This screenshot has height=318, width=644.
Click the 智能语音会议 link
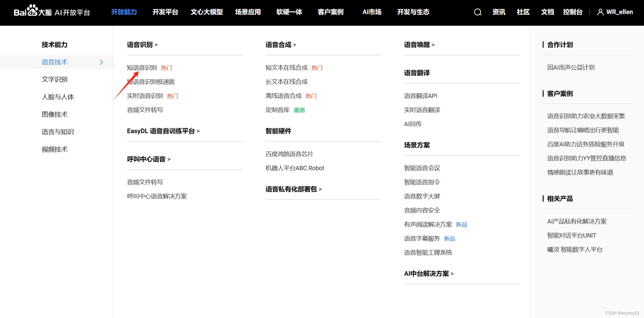point(422,168)
